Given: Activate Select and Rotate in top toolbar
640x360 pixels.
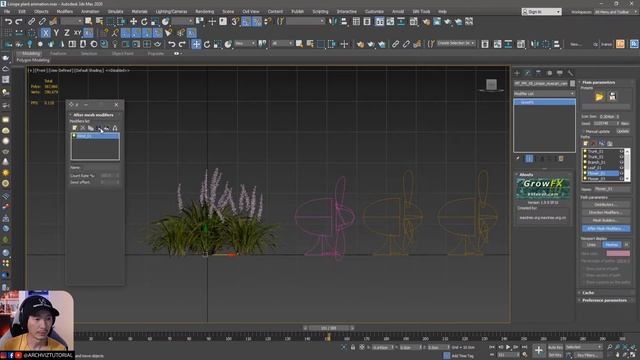Looking at the screenshot, I should [144, 22].
